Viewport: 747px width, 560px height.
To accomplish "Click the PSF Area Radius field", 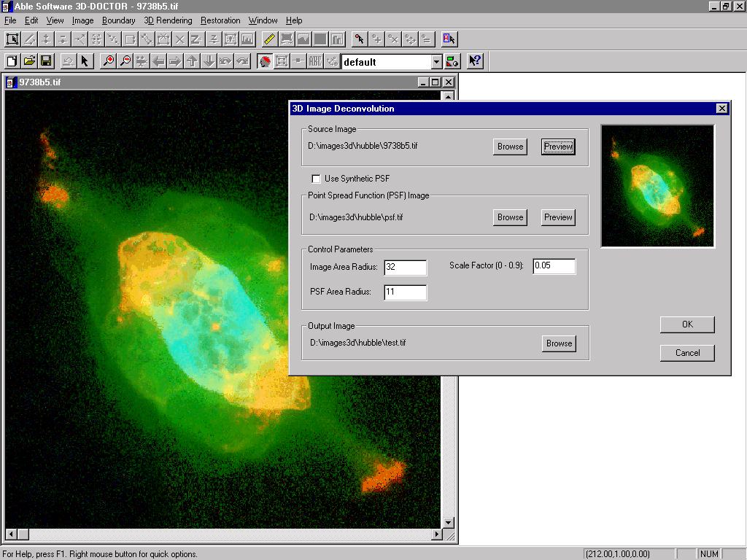I will (406, 292).
